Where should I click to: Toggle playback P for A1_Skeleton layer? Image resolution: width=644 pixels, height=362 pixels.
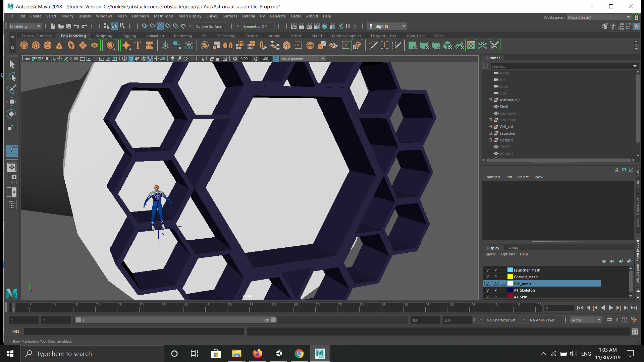pos(495,290)
